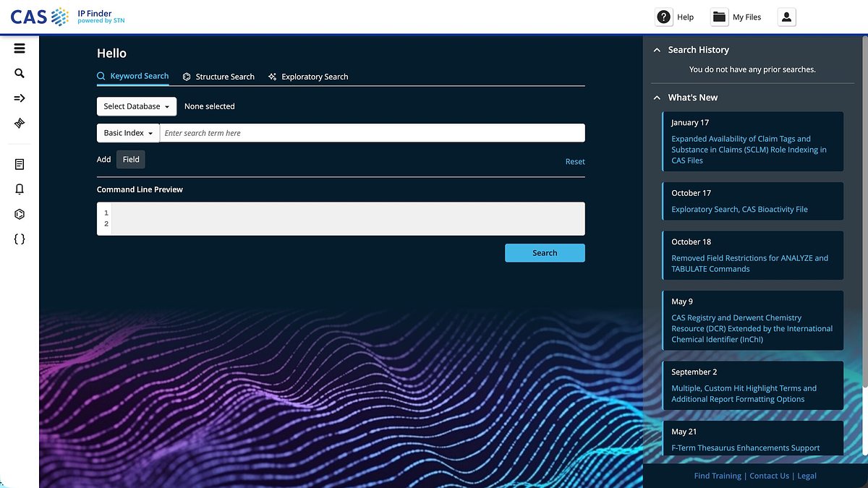Switch to the Structure Search tab
868x488 pixels.
[218, 76]
